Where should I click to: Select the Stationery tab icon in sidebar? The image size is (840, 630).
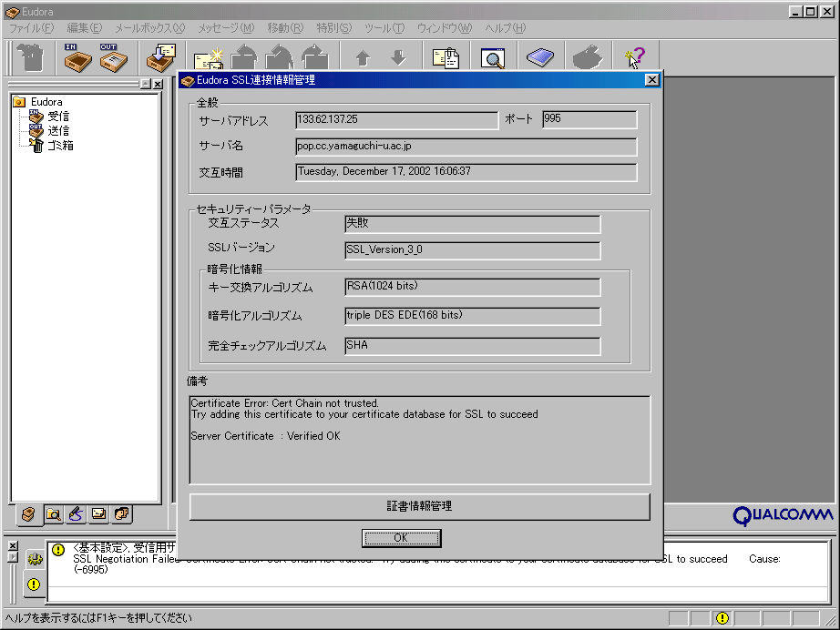point(99,514)
